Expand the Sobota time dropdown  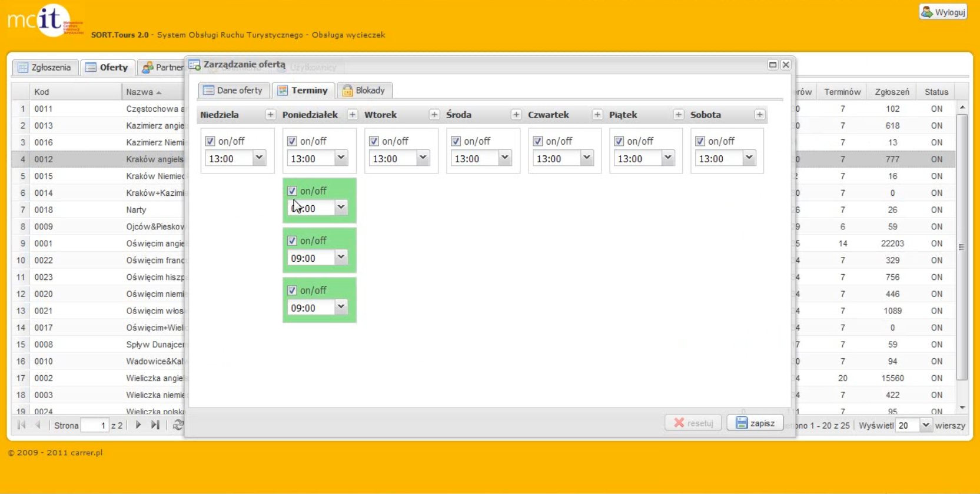(749, 158)
